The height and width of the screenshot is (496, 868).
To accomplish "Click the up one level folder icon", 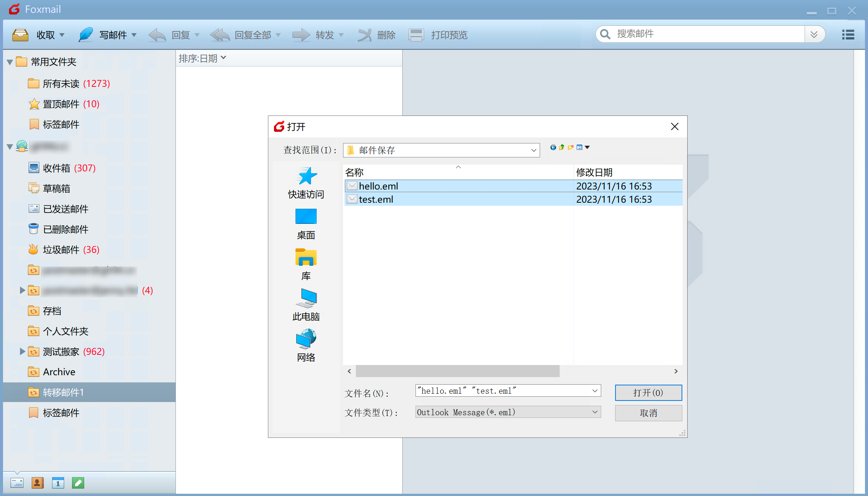I will pyautogui.click(x=562, y=148).
